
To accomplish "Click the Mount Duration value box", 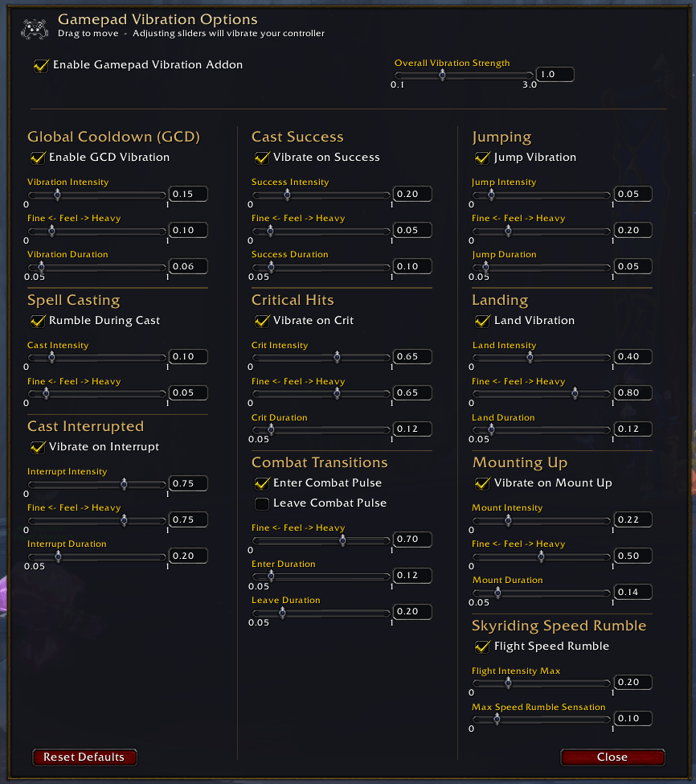I will pyautogui.click(x=632, y=592).
